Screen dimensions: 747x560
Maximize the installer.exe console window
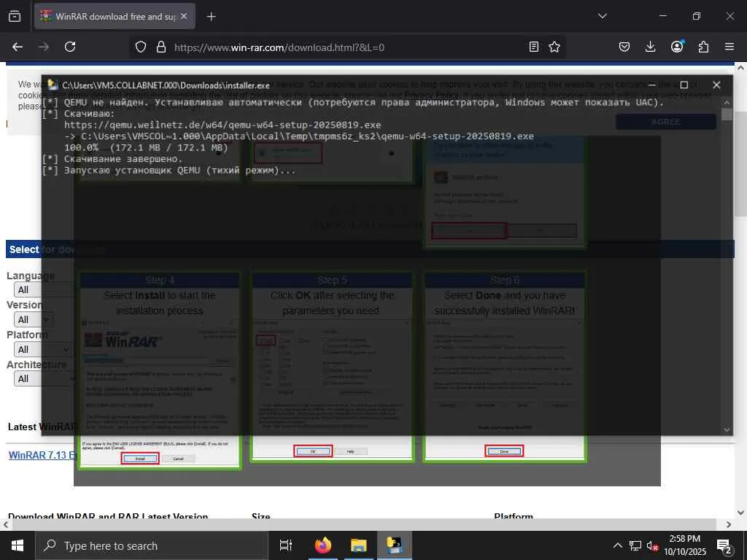coord(684,85)
